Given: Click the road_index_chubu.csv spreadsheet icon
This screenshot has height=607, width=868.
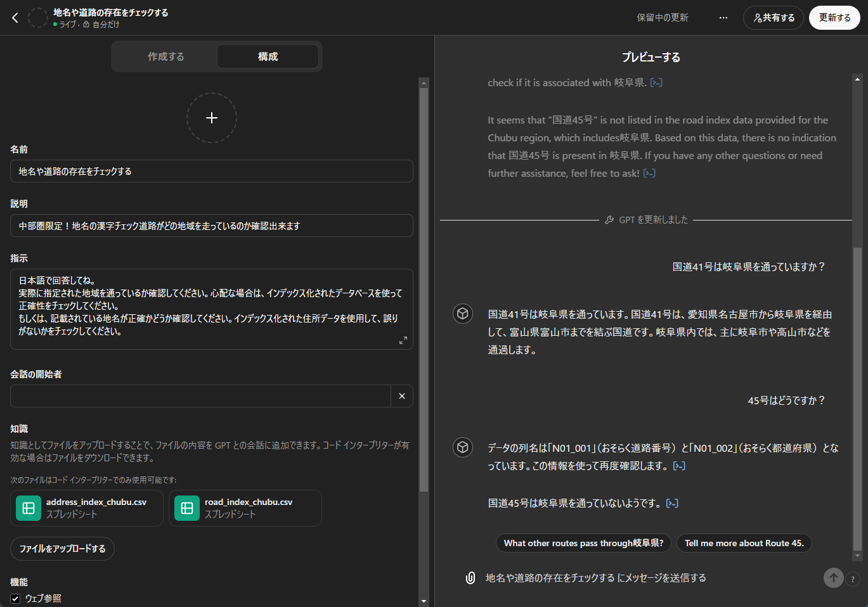Looking at the screenshot, I should 187,508.
